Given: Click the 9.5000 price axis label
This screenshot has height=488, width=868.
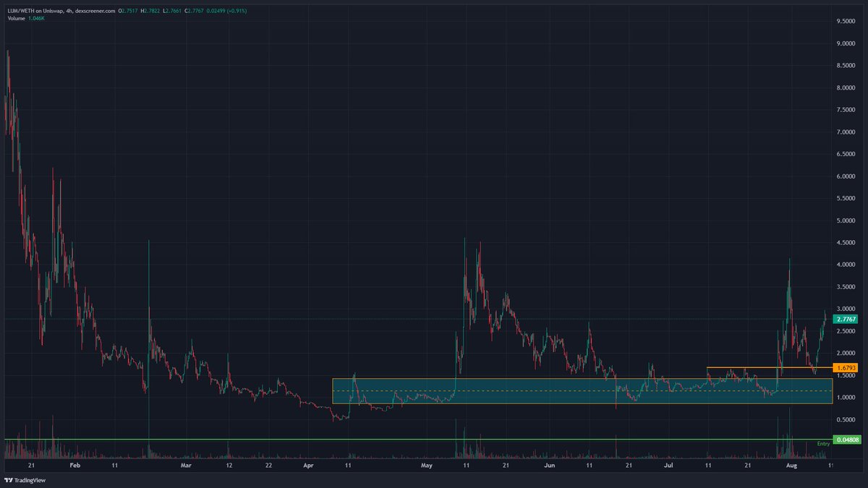Looking at the screenshot, I should (846, 22).
